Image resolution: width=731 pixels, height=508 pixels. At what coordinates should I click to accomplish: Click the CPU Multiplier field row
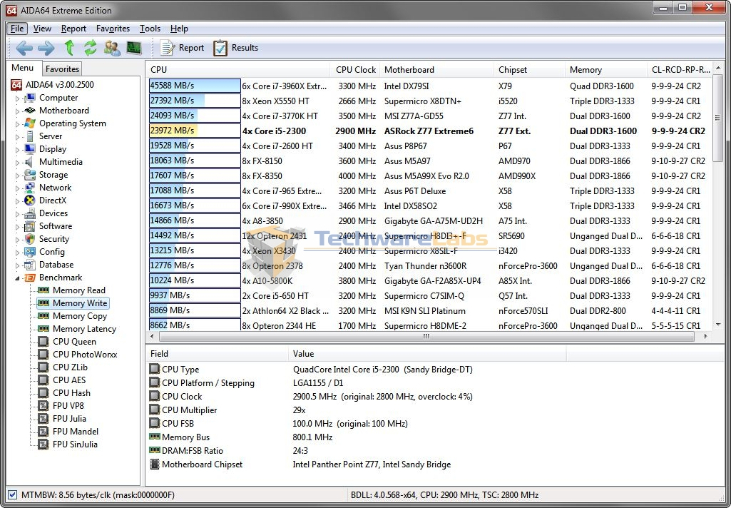pos(356,410)
